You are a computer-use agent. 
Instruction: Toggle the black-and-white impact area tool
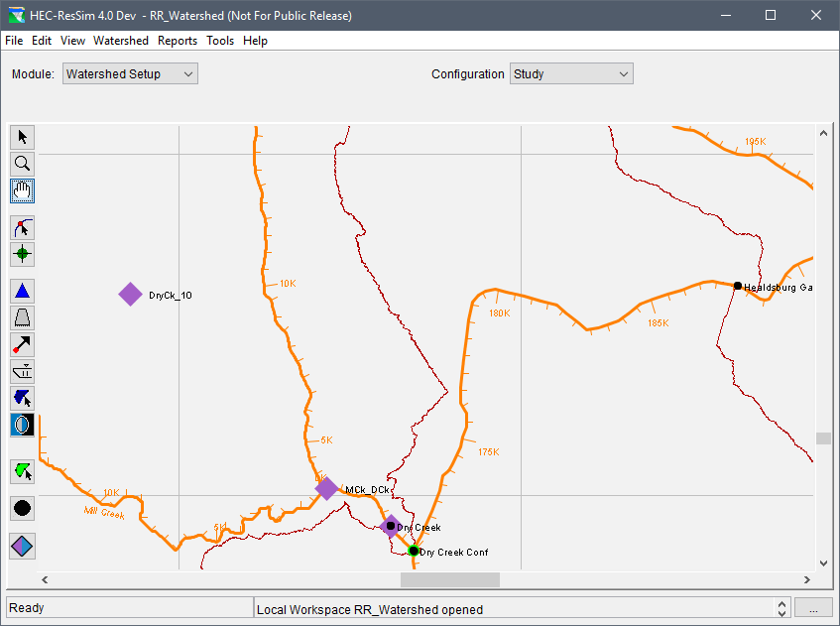tap(22, 425)
